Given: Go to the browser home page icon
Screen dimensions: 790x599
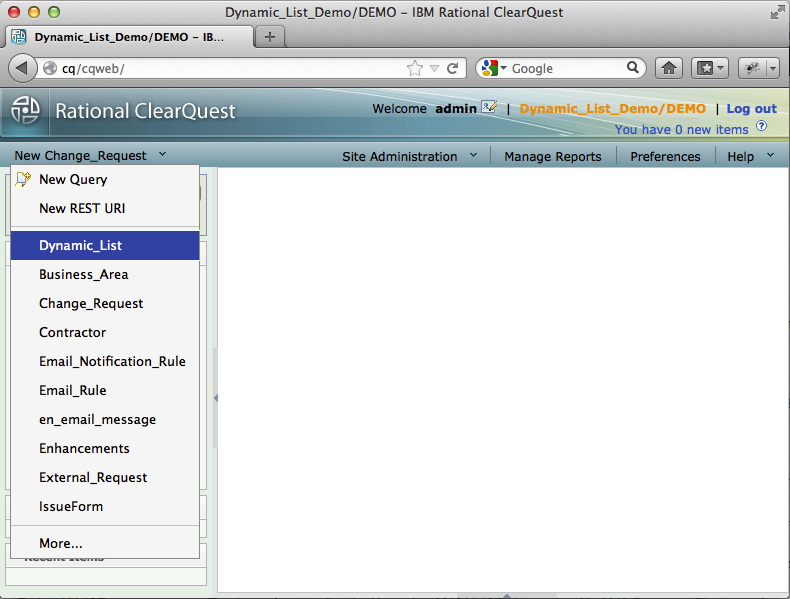Looking at the screenshot, I should coord(669,68).
